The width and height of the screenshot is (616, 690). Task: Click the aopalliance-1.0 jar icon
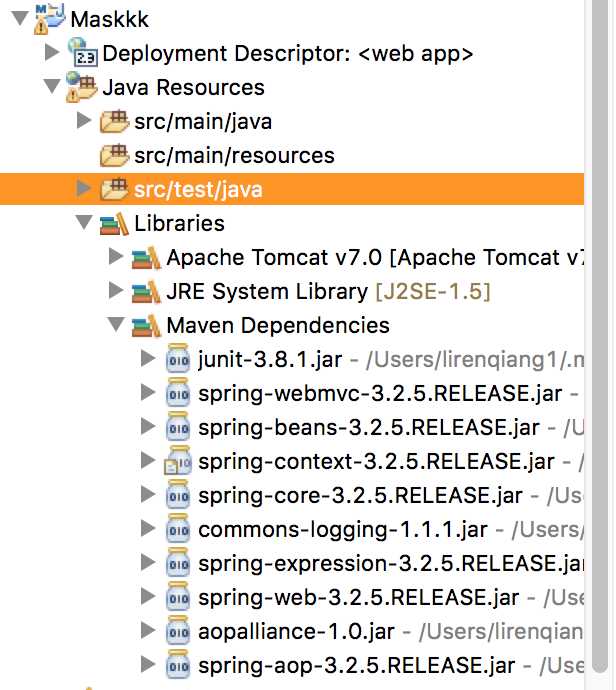pos(178,631)
